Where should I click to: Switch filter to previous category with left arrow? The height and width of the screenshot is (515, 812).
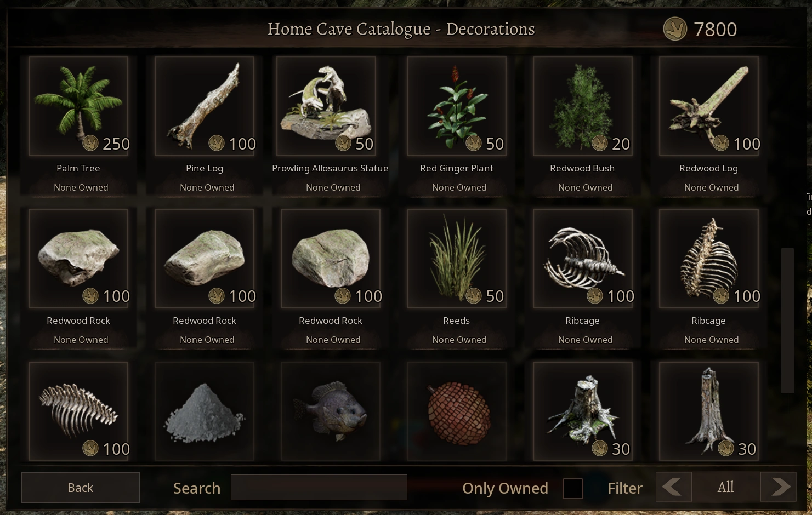click(x=673, y=487)
